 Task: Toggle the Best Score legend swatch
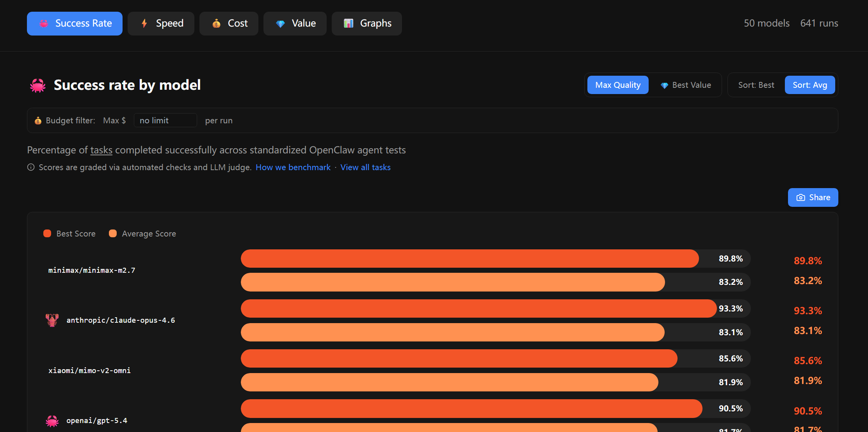pyautogui.click(x=47, y=233)
